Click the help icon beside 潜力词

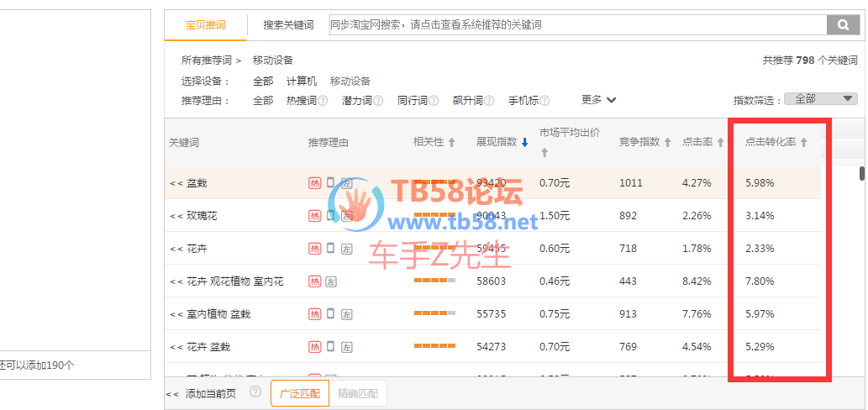pos(378,101)
